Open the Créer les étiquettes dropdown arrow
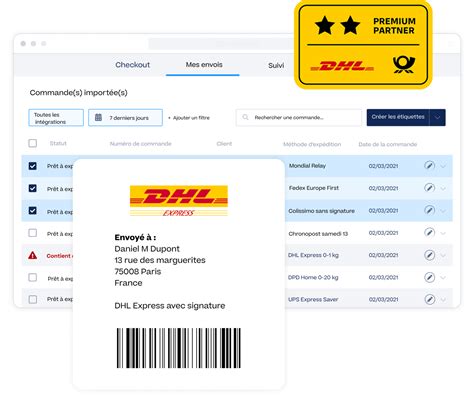474x396 pixels. pyautogui.click(x=438, y=117)
